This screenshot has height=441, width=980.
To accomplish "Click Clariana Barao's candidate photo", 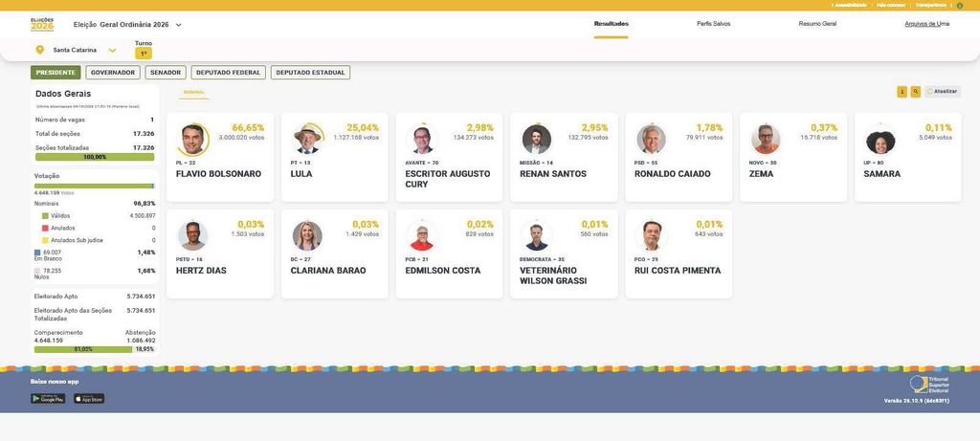I will 307,236.
